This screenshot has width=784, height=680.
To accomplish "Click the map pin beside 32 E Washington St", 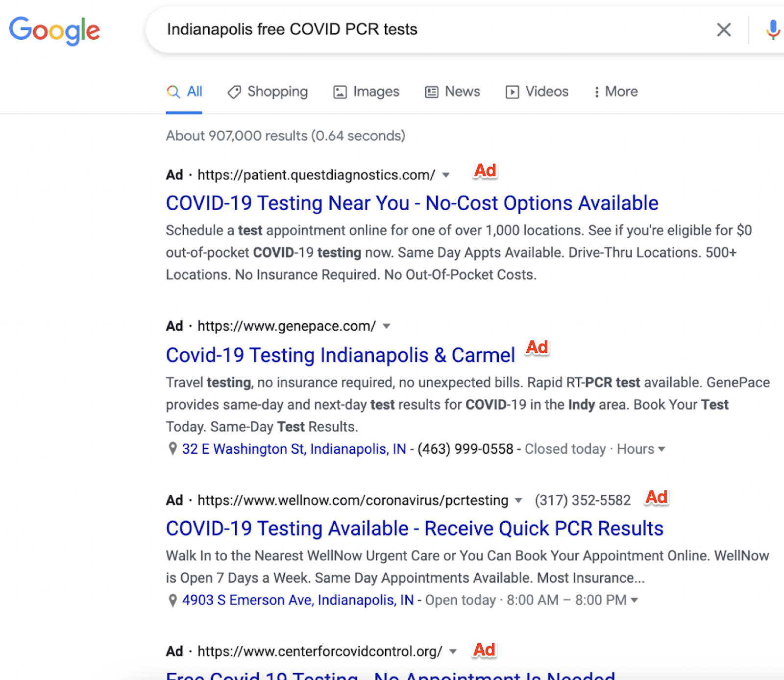I will click(x=172, y=449).
